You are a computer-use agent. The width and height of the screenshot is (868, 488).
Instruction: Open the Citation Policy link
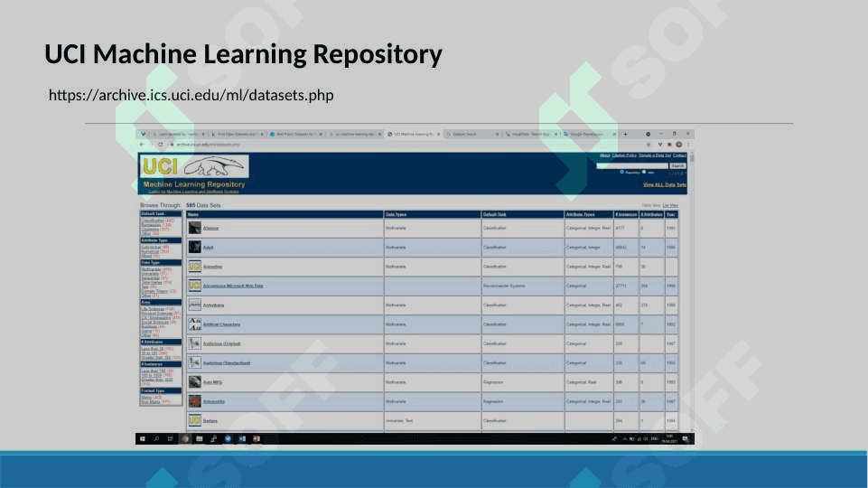point(624,155)
